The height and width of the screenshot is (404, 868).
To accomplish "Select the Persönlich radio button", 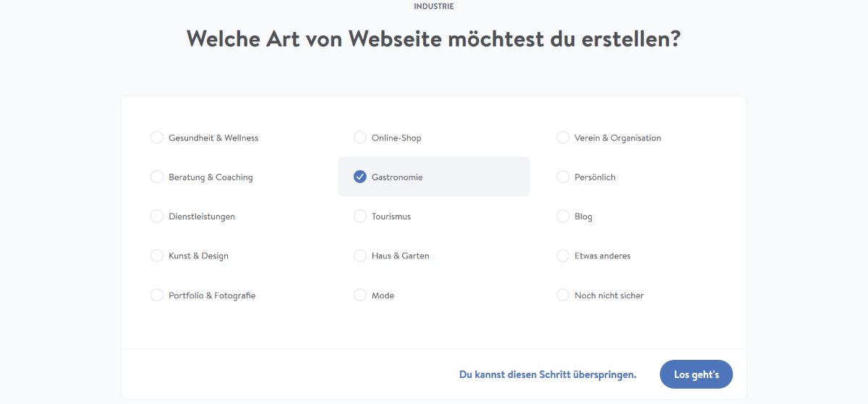I will click(563, 177).
